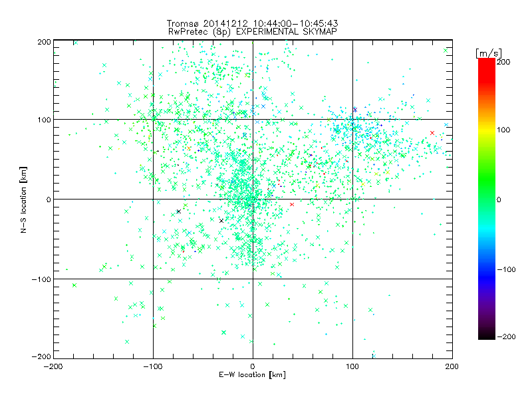The image size is (532, 399).
Task: Click the '[m/s]' colorbar unit label
Action: pyautogui.click(x=489, y=53)
